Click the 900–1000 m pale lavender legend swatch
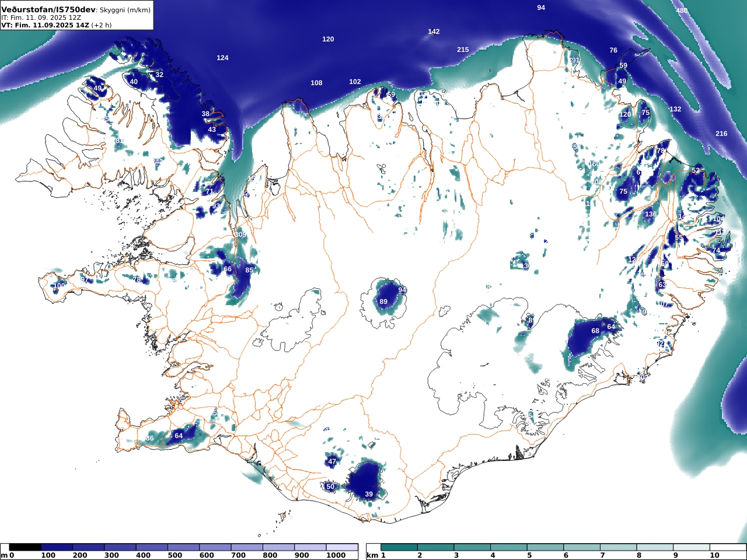 pyautogui.click(x=309, y=547)
